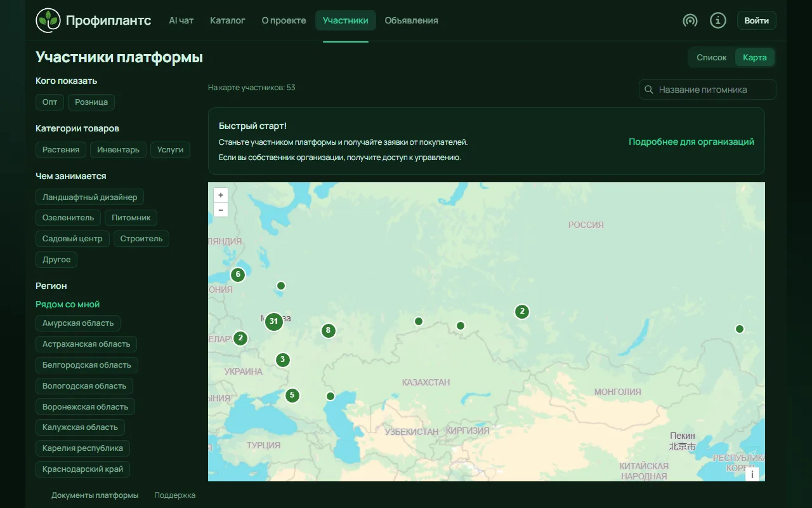Toggle the Растения category filter
Screen dimensions: 812x508
(61, 150)
